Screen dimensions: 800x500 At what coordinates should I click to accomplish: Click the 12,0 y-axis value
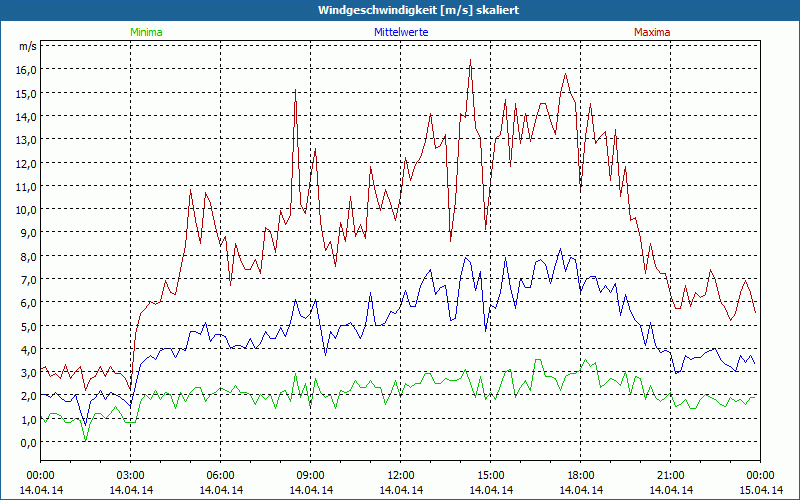pyautogui.click(x=28, y=163)
